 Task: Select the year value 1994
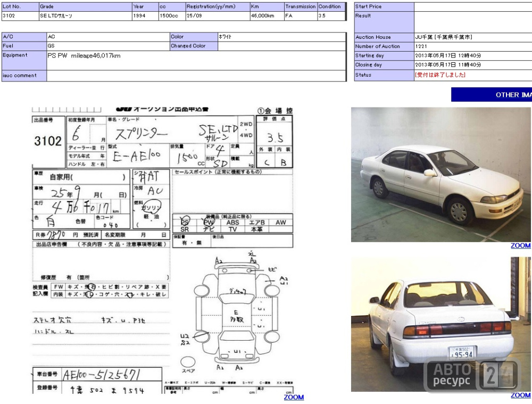(x=139, y=15)
